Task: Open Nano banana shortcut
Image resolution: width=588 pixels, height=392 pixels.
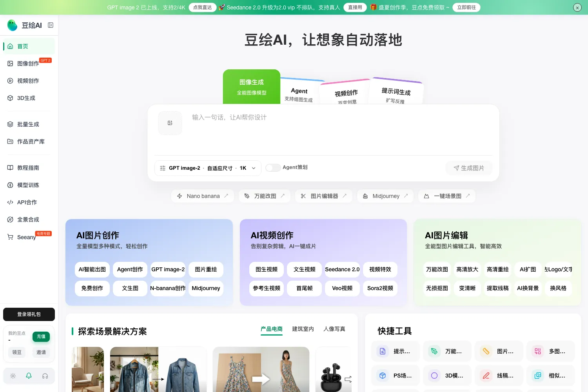Action: click(x=203, y=196)
